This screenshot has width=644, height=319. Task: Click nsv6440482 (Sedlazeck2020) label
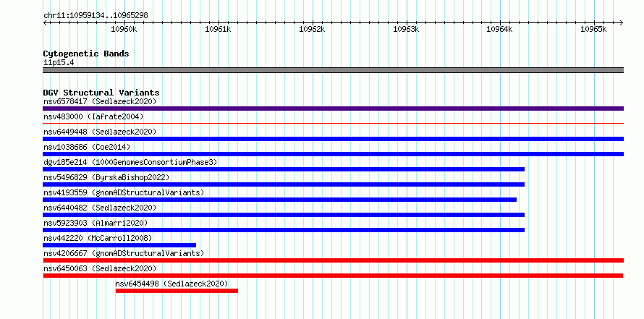pyautogui.click(x=100, y=208)
